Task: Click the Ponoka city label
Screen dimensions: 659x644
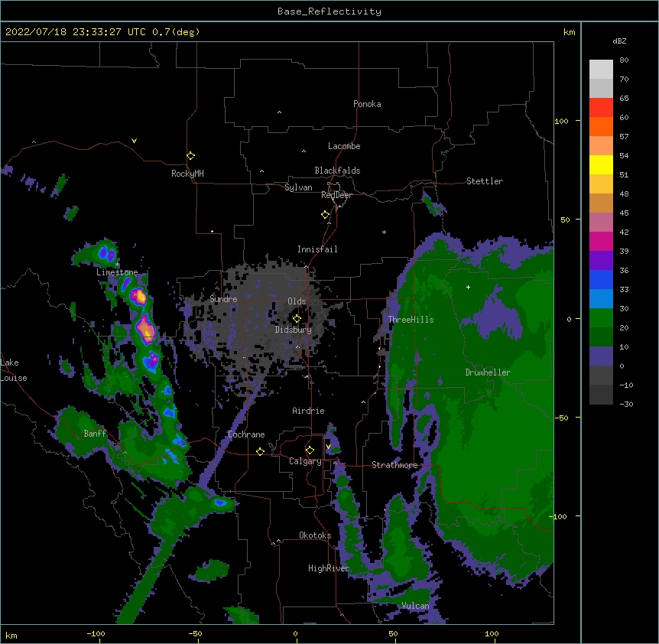Action: [367, 104]
